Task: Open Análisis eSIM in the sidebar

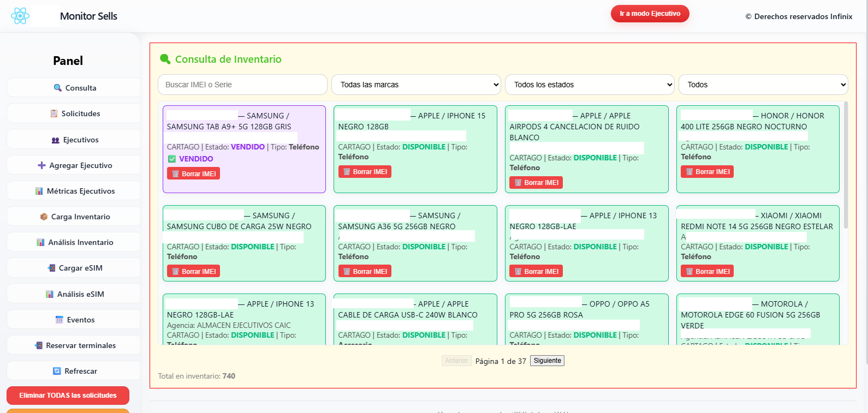Action: 74,294
